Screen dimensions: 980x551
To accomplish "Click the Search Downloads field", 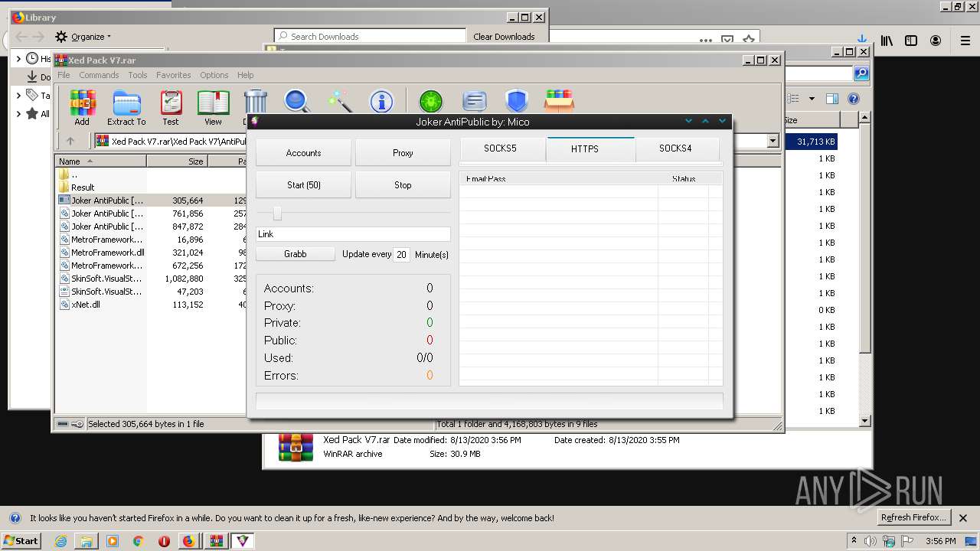I will point(371,36).
